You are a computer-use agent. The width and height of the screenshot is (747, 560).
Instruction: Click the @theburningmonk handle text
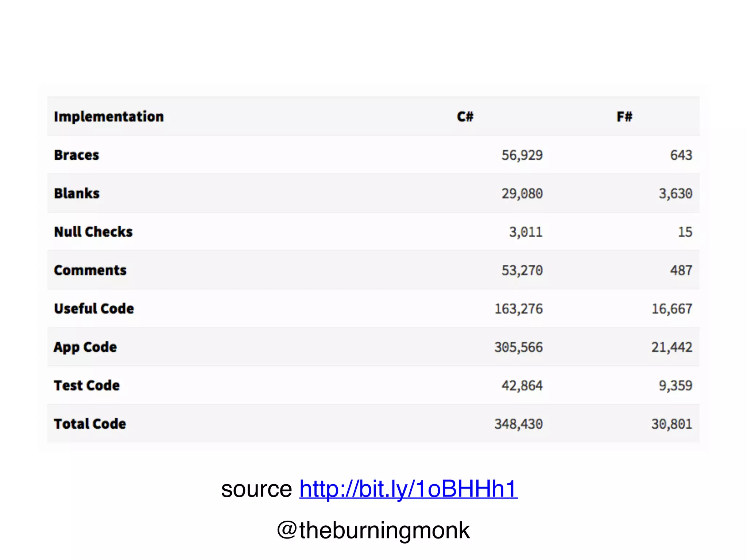point(373,530)
